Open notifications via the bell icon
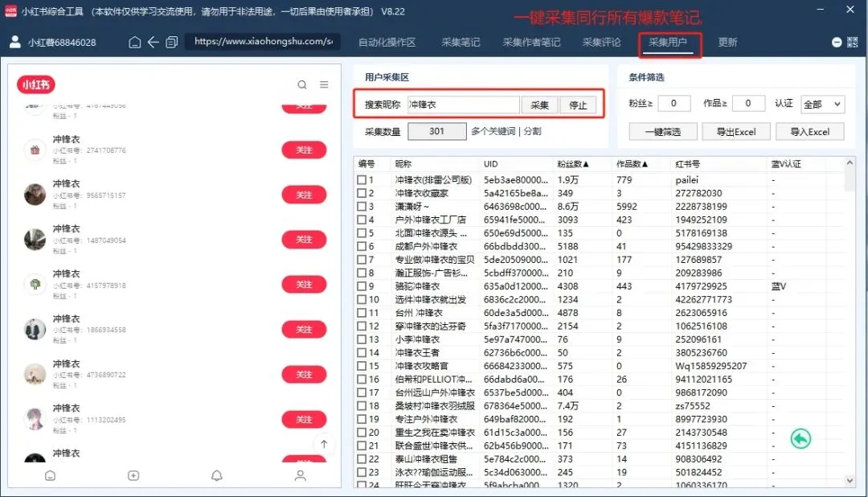This screenshot has height=497, width=868. point(215,476)
